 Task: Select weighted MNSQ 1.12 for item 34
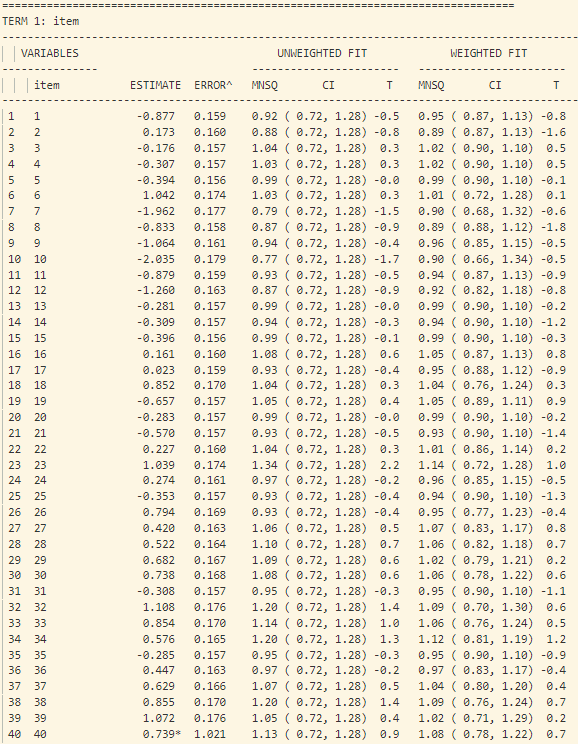[431, 639]
